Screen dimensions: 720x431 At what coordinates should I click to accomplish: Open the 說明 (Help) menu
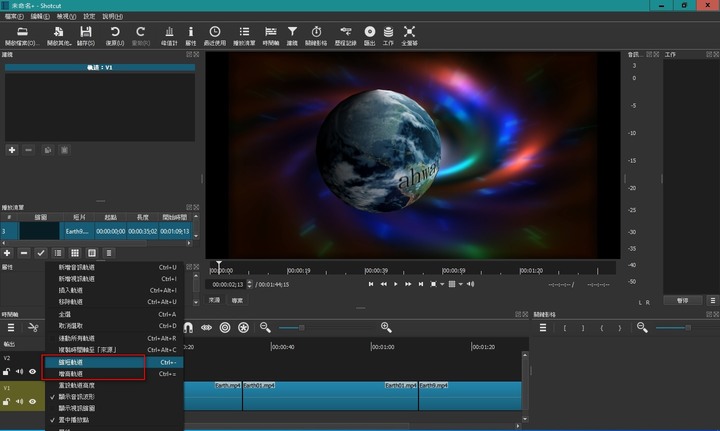click(x=112, y=17)
